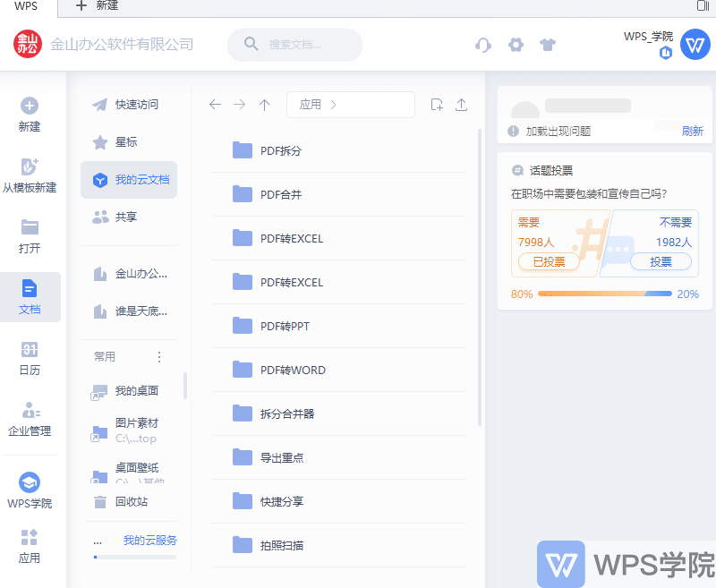This screenshot has height=588, width=716.
Task: Open WPS settings with gear icon
Action: click(516, 44)
